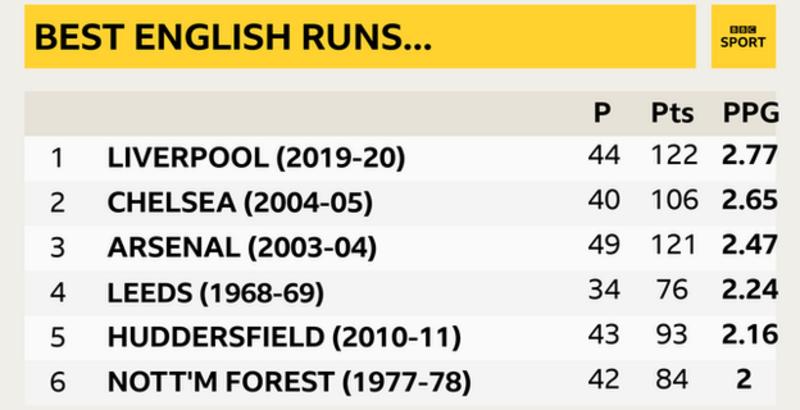
Task: Click Nott'm Forest's 84 points value
Action: (673, 381)
